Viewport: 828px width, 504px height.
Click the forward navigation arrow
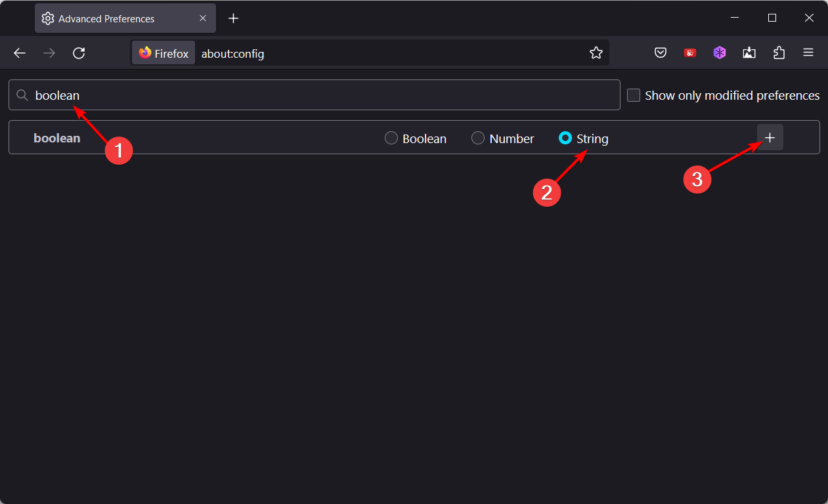49,53
